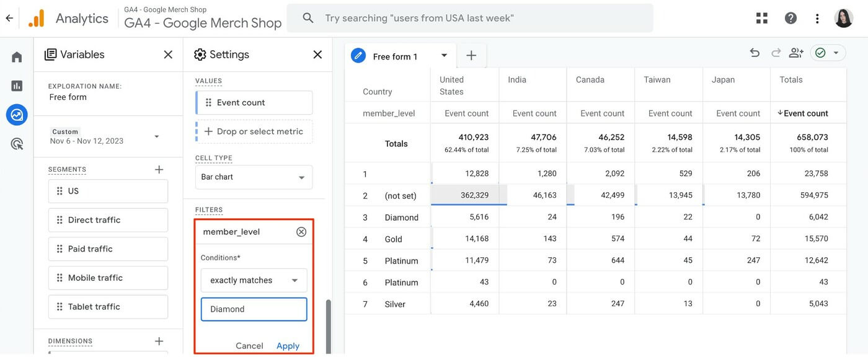Open your Google account avatar

tap(844, 17)
